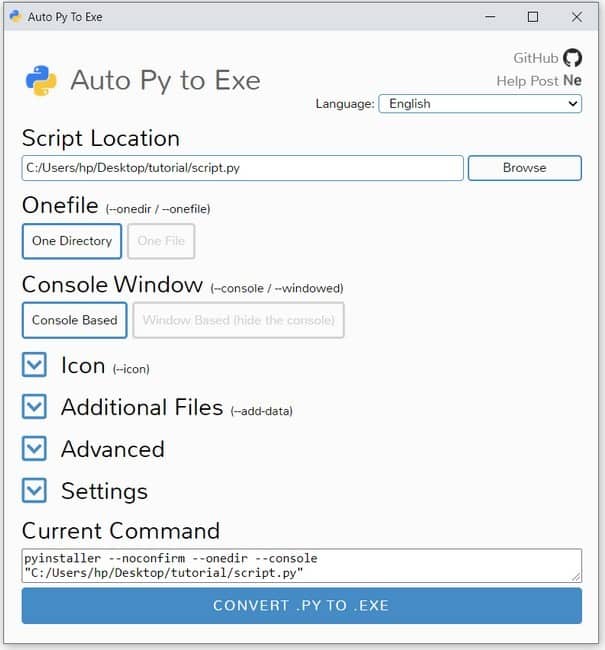Choose Window Based (hide the console)
Screen dimensions: 605x650
point(238,320)
